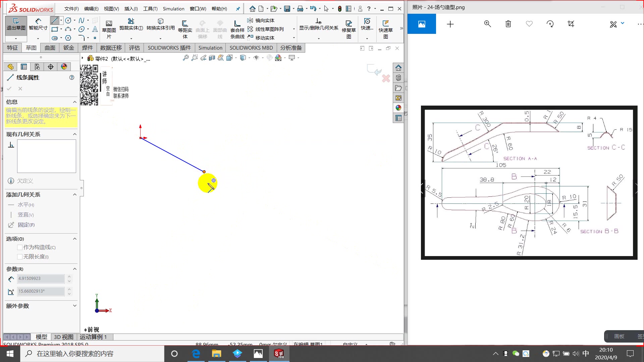The image size is (644, 362).
Task: Click the Horizontal (水平) relation button
Action: point(25,205)
